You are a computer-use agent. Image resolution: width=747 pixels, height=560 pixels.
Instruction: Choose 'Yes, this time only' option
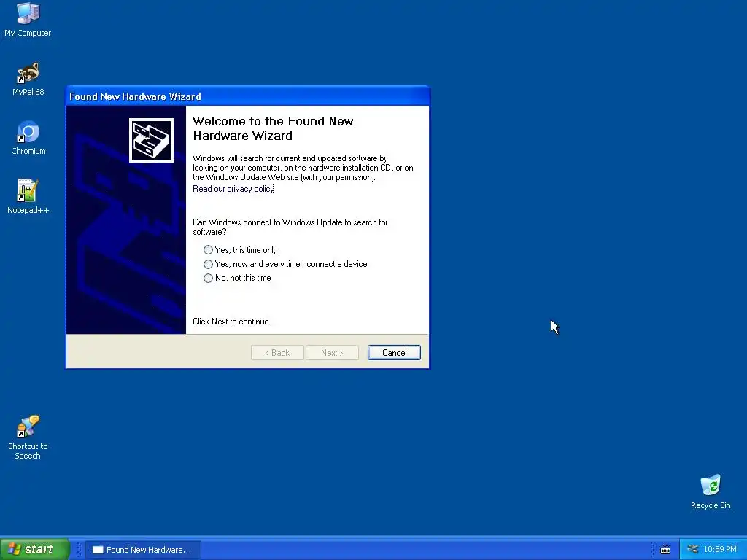(241, 250)
